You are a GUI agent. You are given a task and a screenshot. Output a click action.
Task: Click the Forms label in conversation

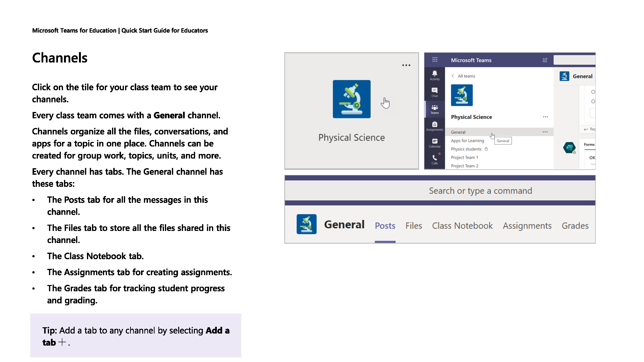589,144
